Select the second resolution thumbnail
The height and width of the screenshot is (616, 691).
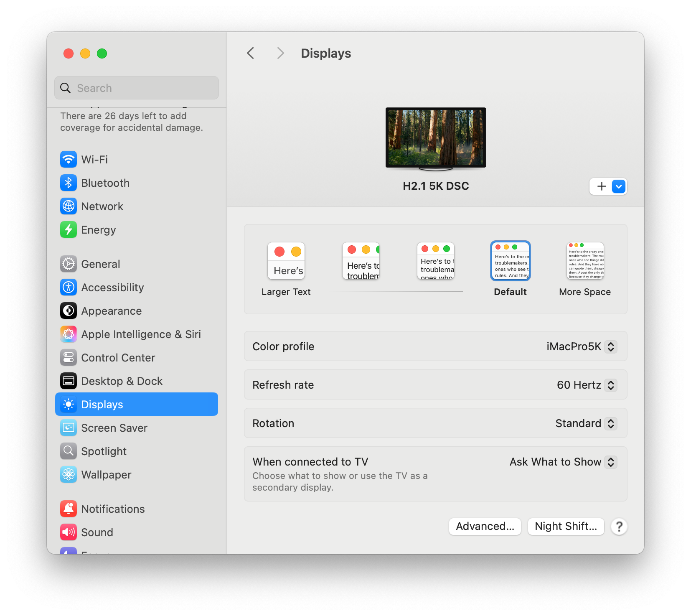(361, 261)
